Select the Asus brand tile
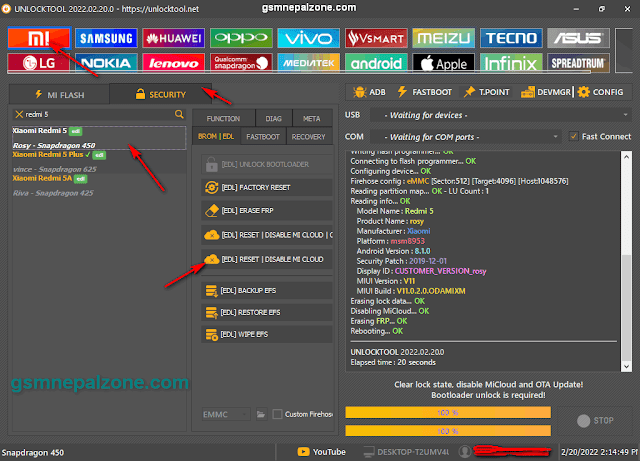This screenshot has height=461, width=640. pyautogui.click(x=578, y=38)
